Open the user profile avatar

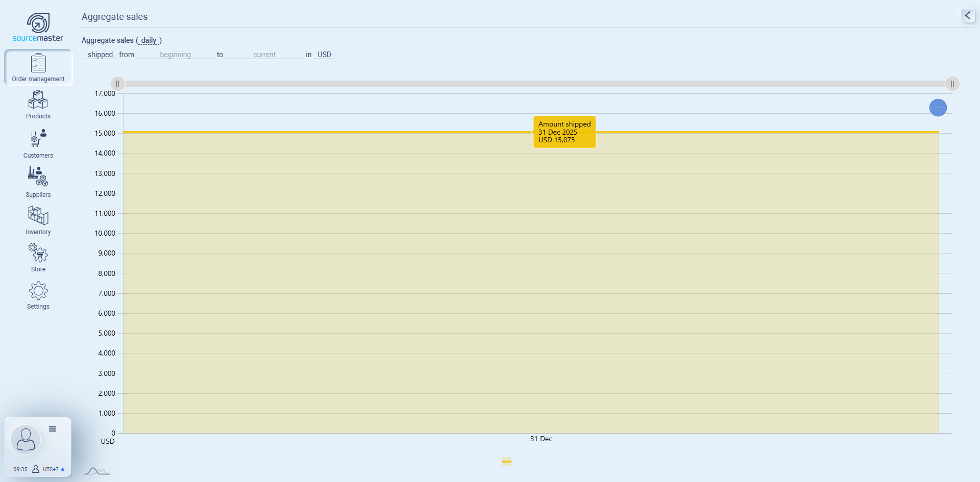[x=26, y=439]
